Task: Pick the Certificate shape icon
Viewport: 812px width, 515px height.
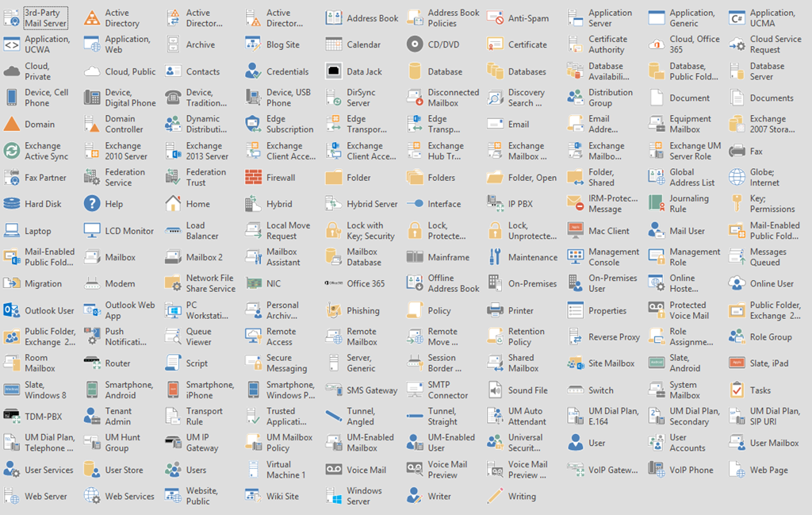Action: click(495, 44)
